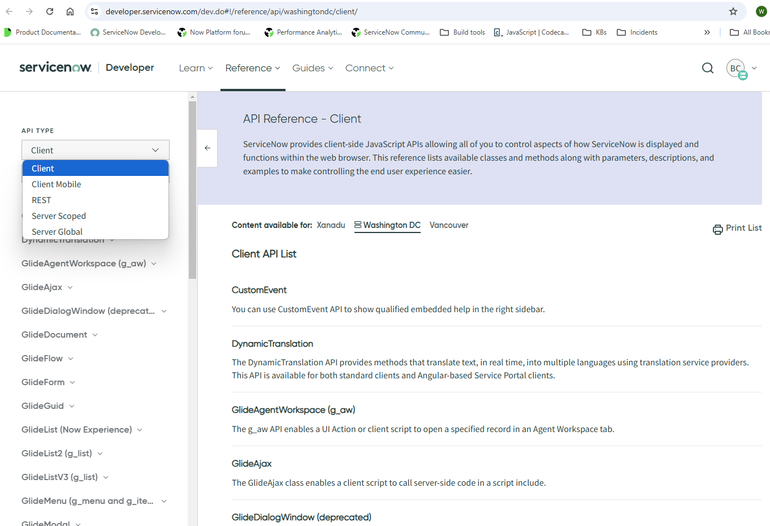Bookmark this page with star icon
The image size is (770, 526).
click(733, 11)
